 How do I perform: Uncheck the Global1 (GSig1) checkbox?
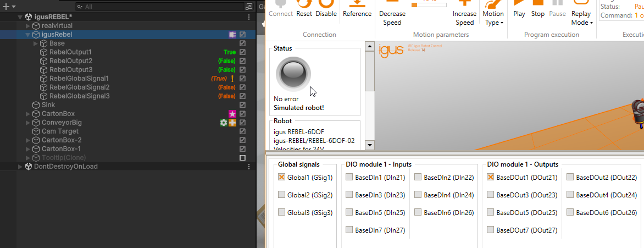click(282, 177)
